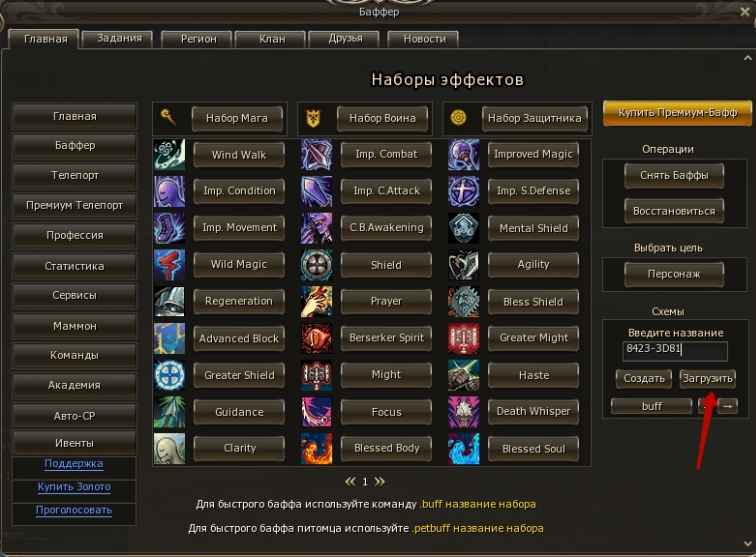Click the Загрузить scheme button

click(x=707, y=379)
